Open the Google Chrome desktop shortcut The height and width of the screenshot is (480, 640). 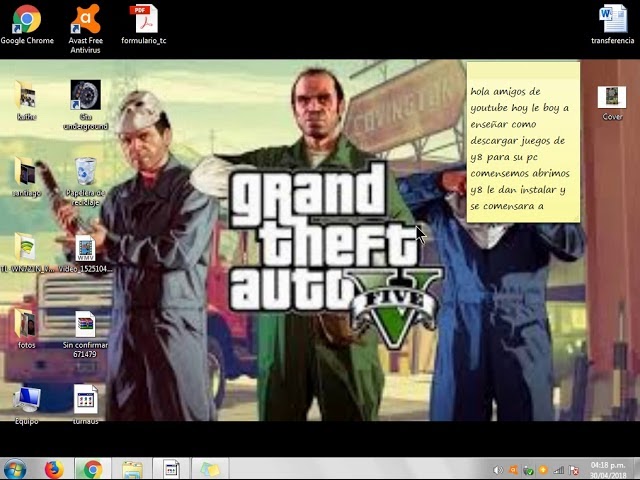[x=27, y=24]
